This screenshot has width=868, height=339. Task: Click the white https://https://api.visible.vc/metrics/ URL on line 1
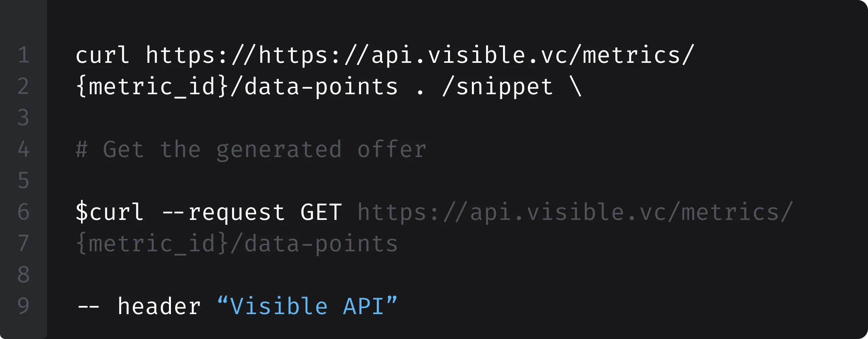420,55
